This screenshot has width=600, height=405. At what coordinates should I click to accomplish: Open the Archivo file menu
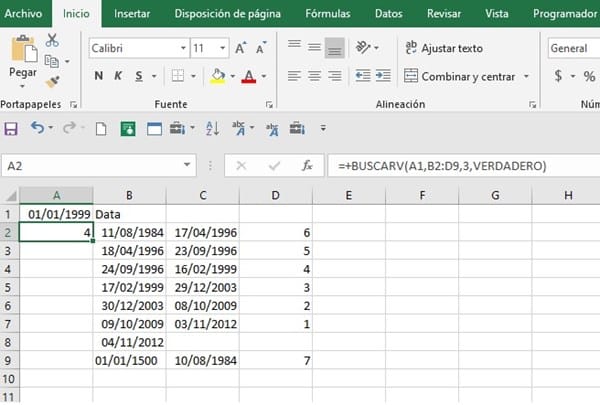tap(23, 14)
